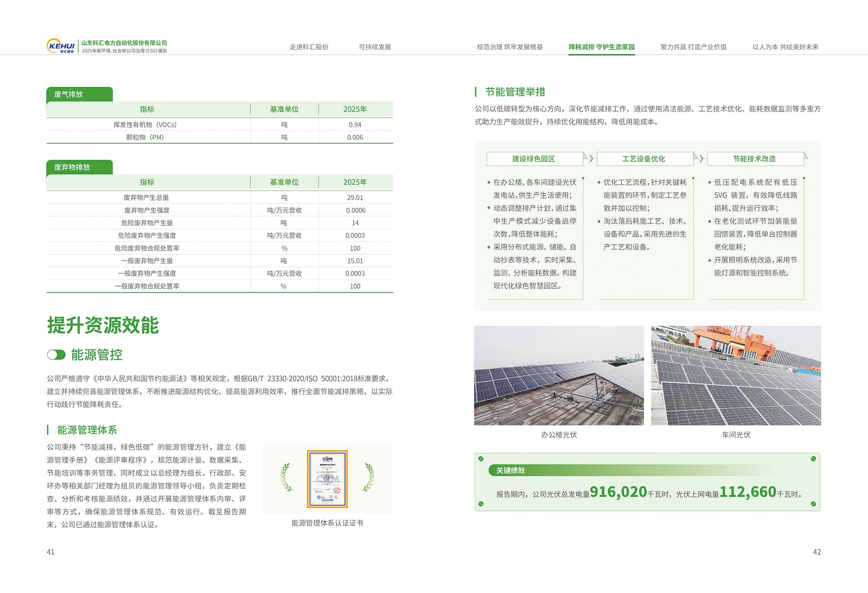The image size is (868, 593).
Task: Switch to 可持续发展 navigation tab
Action: 375,47
